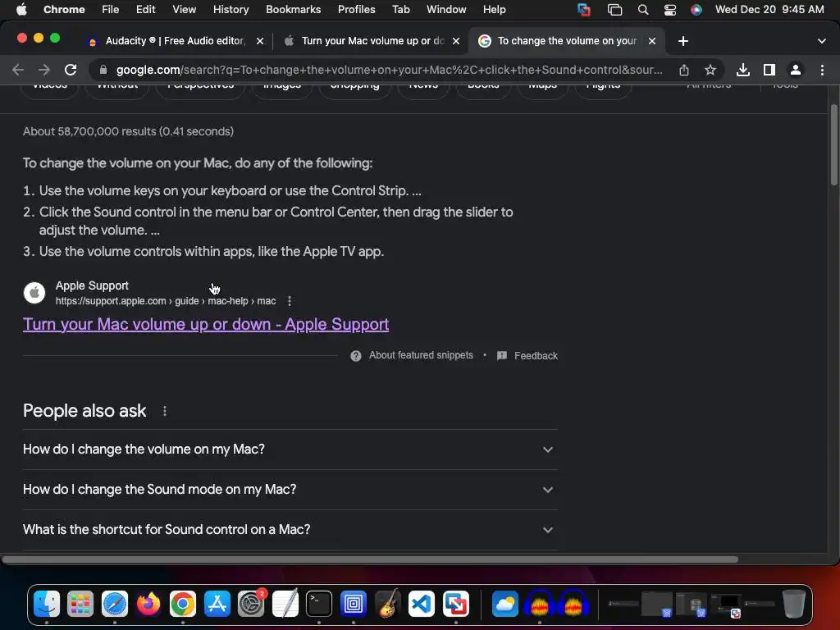Screen dimensions: 840x630
Task: Open the tab search dropdown arrow
Action: tap(822, 41)
